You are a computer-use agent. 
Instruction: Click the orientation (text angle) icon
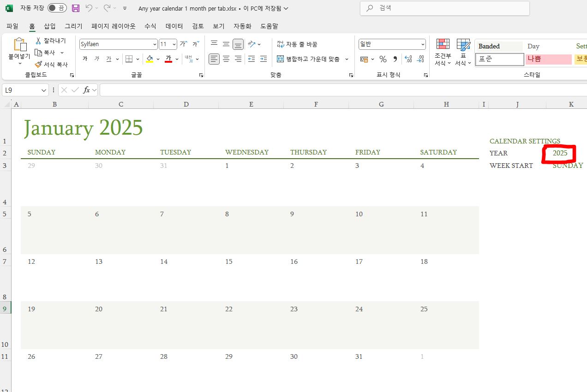click(252, 44)
